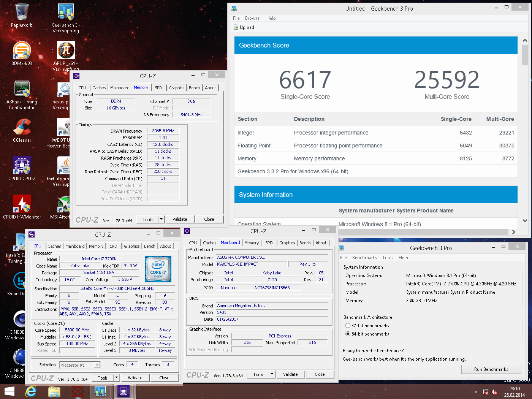Click the Multi-Core Score 25592

click(447, 80)
